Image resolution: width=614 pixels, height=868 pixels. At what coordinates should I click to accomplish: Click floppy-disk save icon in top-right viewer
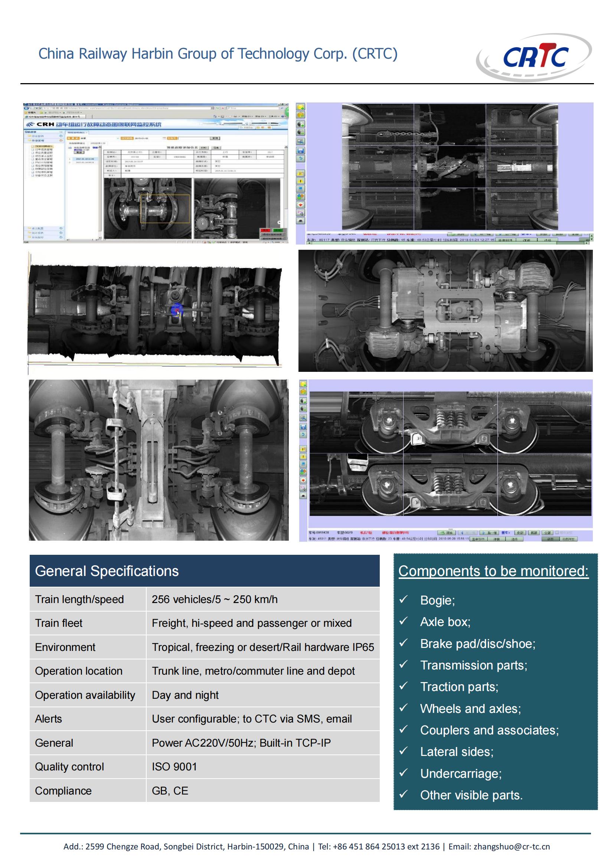pyautogui.click(x=301, y=150)
